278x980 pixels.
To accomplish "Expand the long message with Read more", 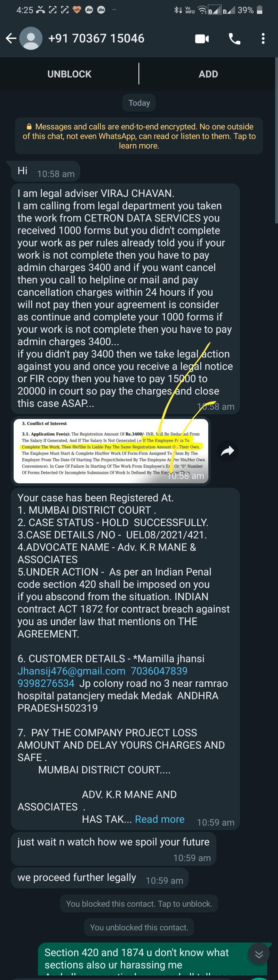I will (x=159, y=819).
